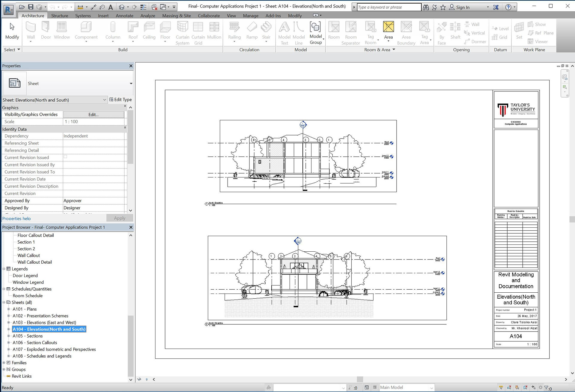Collapse the Legends tree node
The width and height of the screenshot is (575, 392).
click(4, 269)
